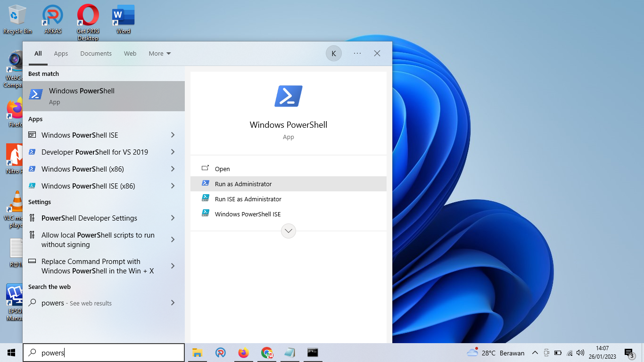Image resolution: width=644 pixels, height=362 pixels.
Task: Click the PowerShell Developer Settings icon
Action: point(32,218)
